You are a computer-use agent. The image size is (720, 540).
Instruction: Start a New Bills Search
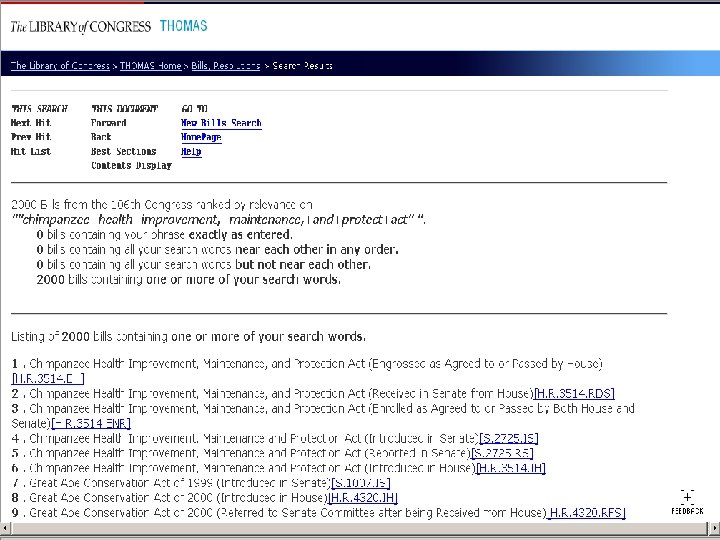point(221,123)
